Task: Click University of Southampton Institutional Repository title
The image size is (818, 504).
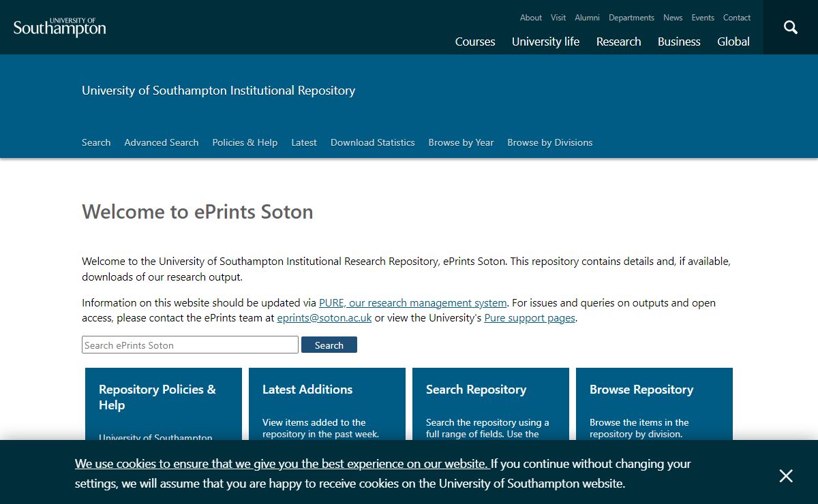Action: tap(218, 91)
